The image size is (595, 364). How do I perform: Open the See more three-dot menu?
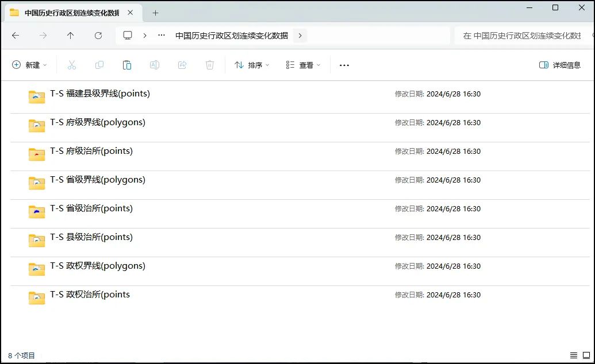click(344, 65)
